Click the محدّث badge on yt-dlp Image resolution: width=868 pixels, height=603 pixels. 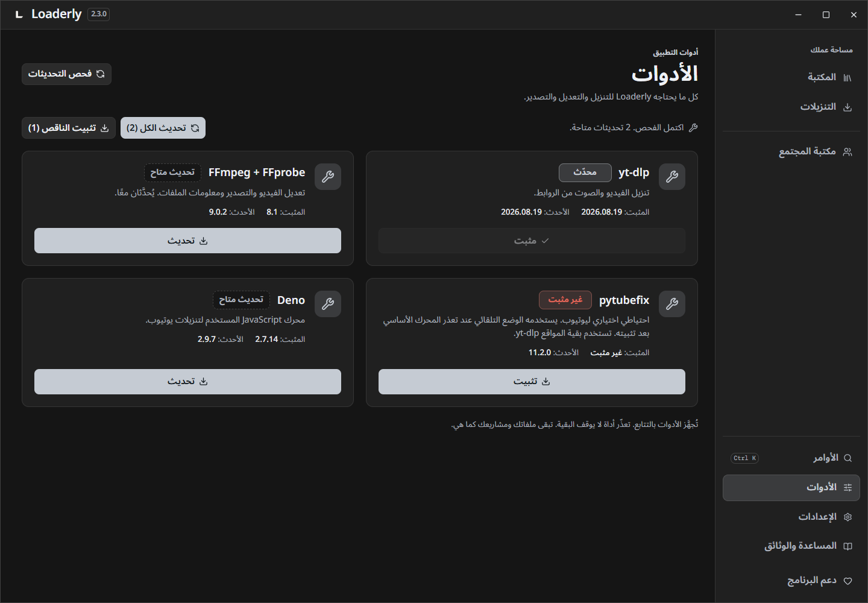585,172
